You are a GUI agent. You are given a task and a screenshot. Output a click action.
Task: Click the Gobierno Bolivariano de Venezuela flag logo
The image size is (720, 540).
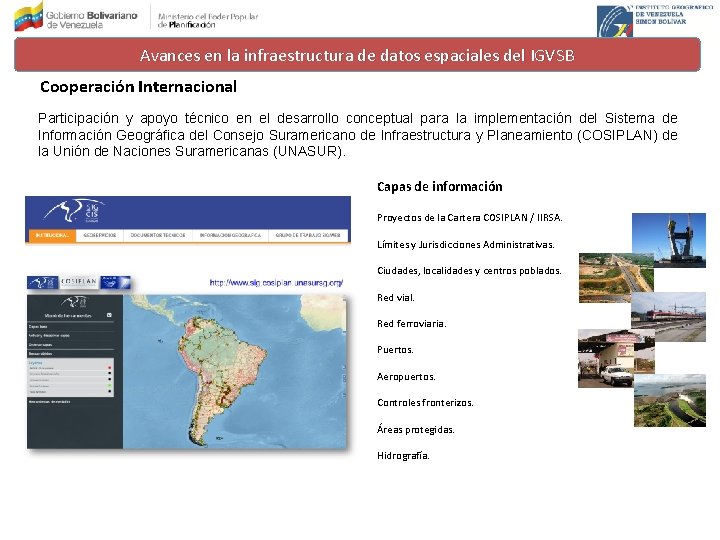tap(28, 17)
